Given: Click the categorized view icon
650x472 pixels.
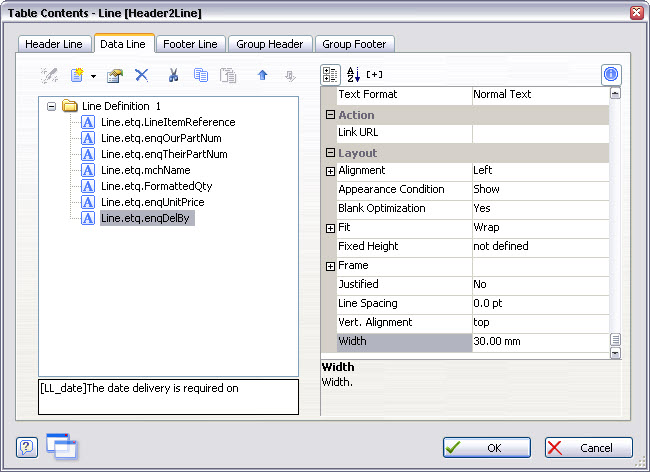Looking at the screenshot, I should [330, 75].
